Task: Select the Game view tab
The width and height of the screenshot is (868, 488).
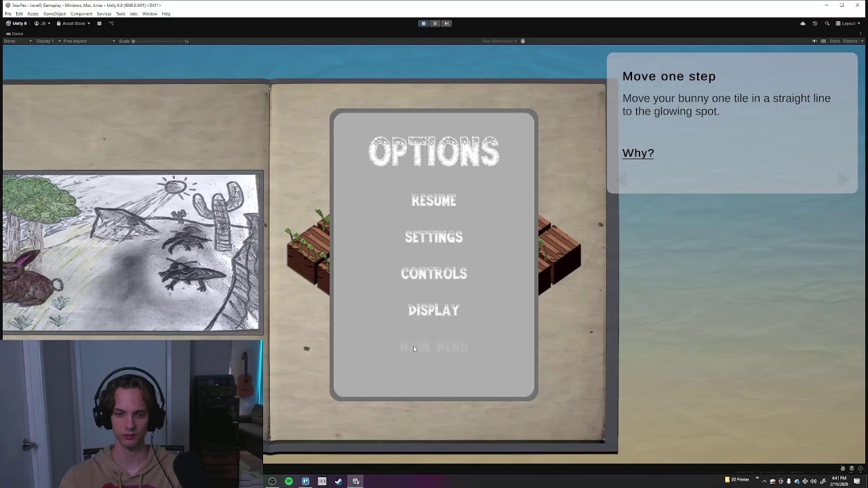Action: point(14,33)
